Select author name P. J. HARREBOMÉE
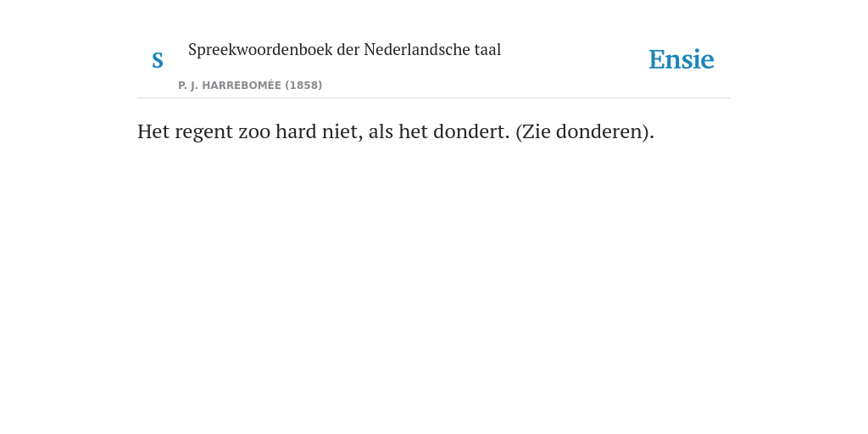The height and width of the screenshot is (434, 868). 230,86
